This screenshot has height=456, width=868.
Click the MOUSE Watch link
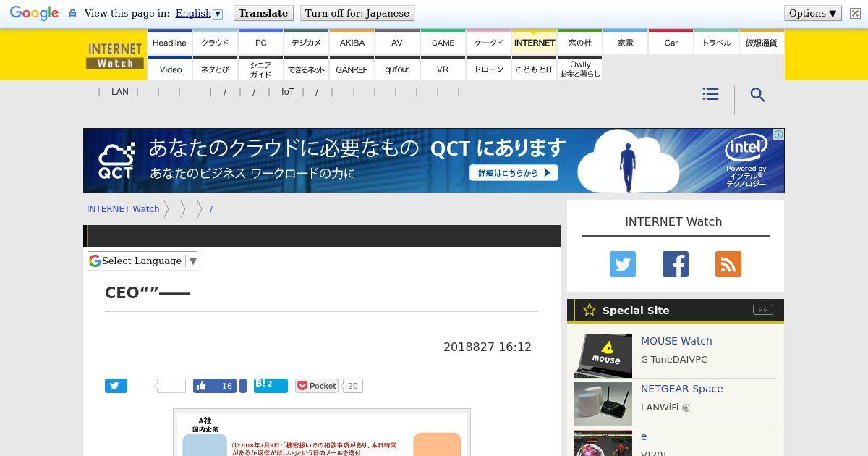[676, 341]
